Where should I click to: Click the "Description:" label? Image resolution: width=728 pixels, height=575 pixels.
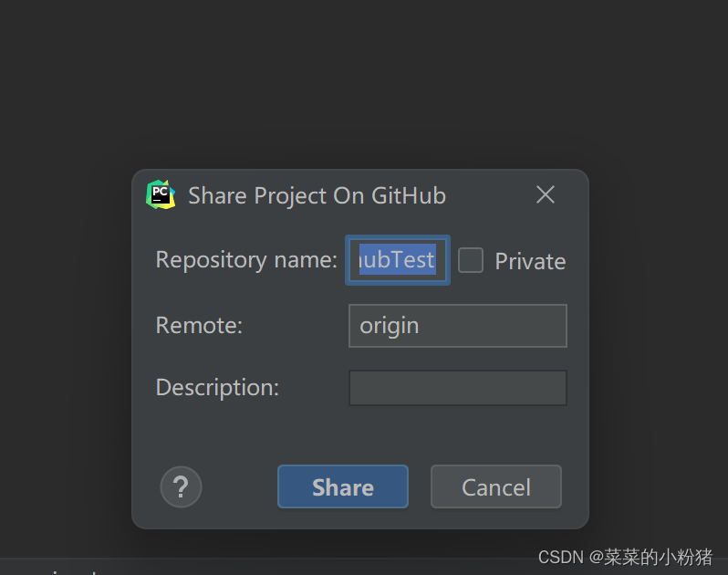coord(217,387)
